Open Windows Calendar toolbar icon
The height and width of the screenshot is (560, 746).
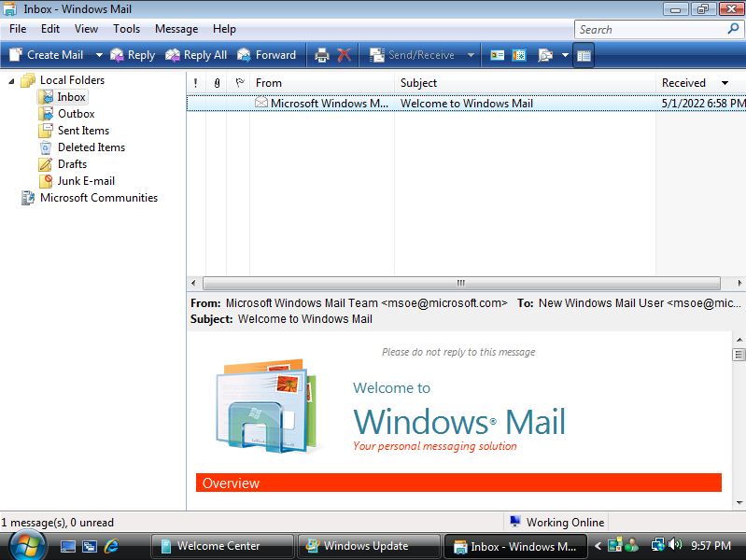519,55
